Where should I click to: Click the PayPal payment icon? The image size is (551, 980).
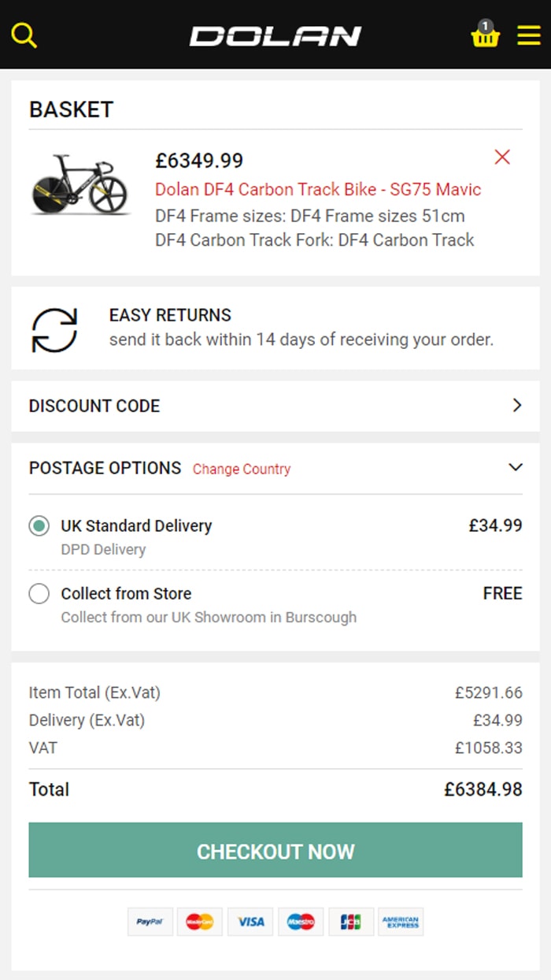pyautogui.click(x=150, y=921)
